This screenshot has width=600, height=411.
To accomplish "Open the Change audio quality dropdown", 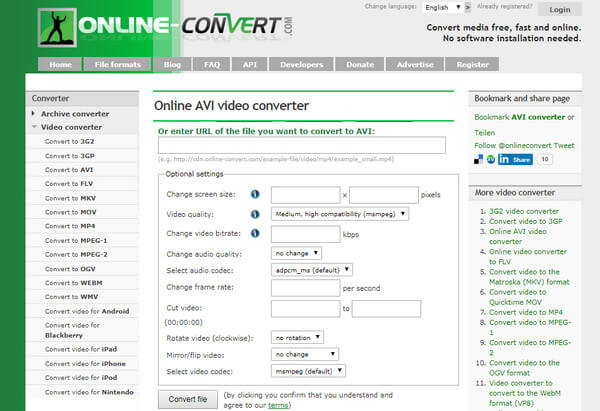I will [296, 253].
